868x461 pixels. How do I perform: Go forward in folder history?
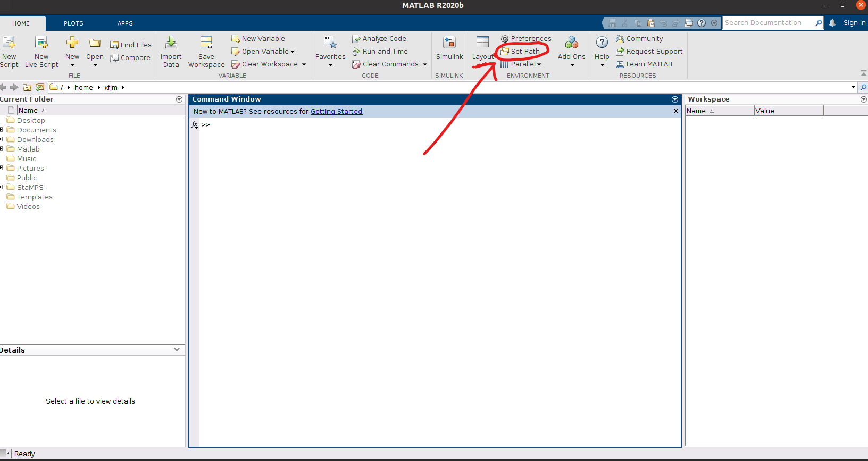coord(14,87)
